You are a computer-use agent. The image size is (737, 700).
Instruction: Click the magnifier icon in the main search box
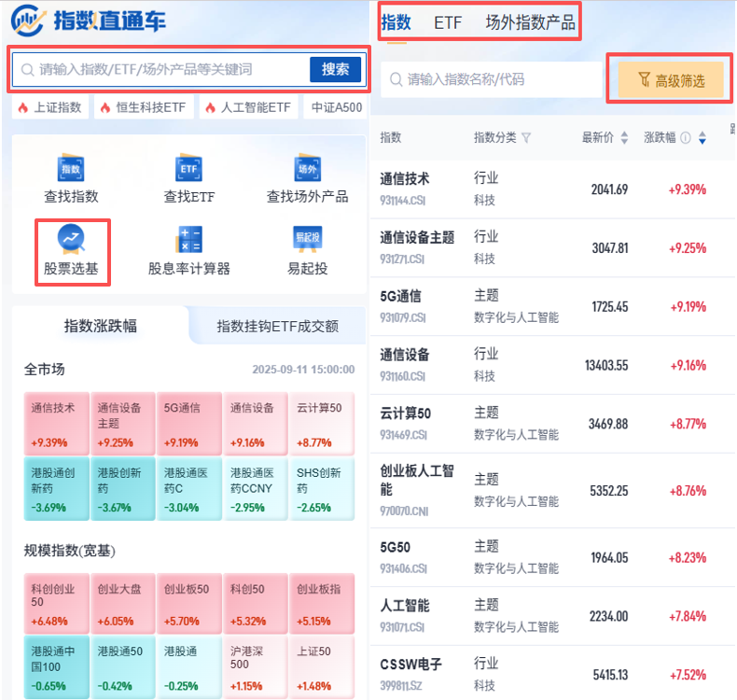click(28, 70)
